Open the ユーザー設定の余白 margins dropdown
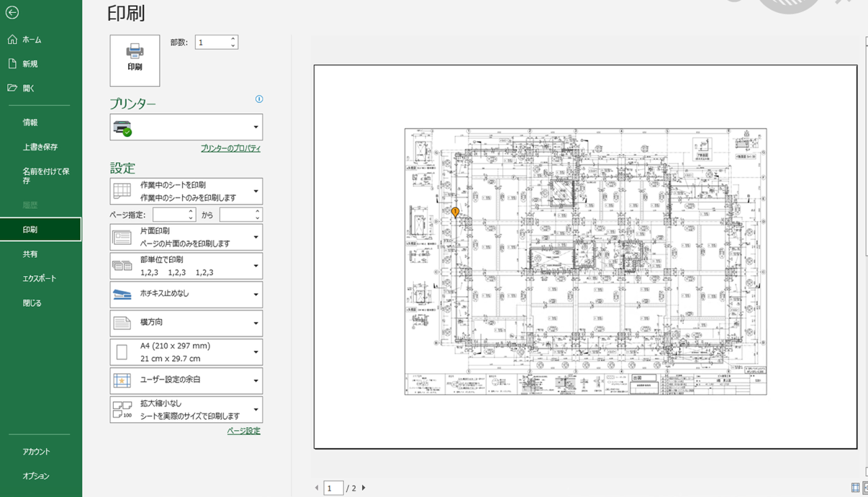Viewport: 868px width, 497px height. click(186, 380)
